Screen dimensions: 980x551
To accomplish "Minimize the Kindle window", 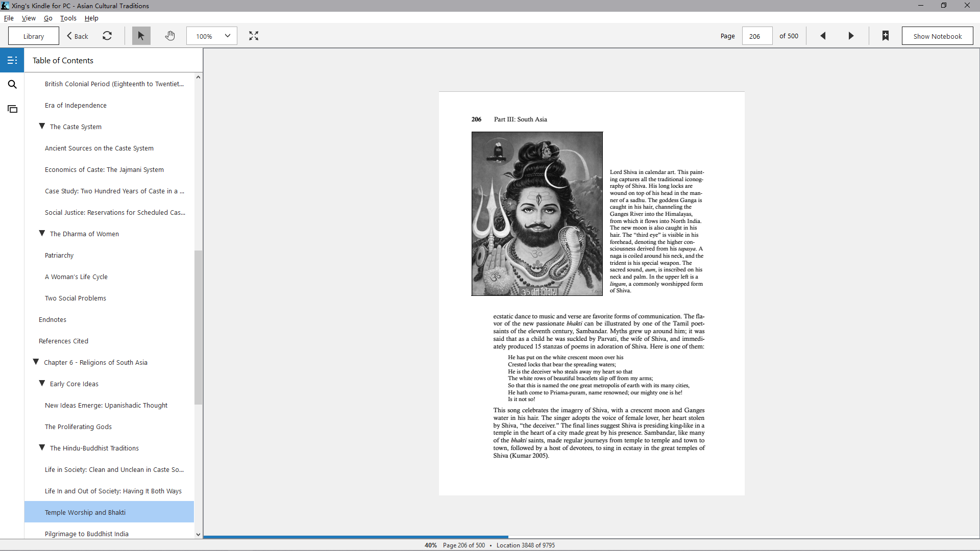I will pos(921,6).
